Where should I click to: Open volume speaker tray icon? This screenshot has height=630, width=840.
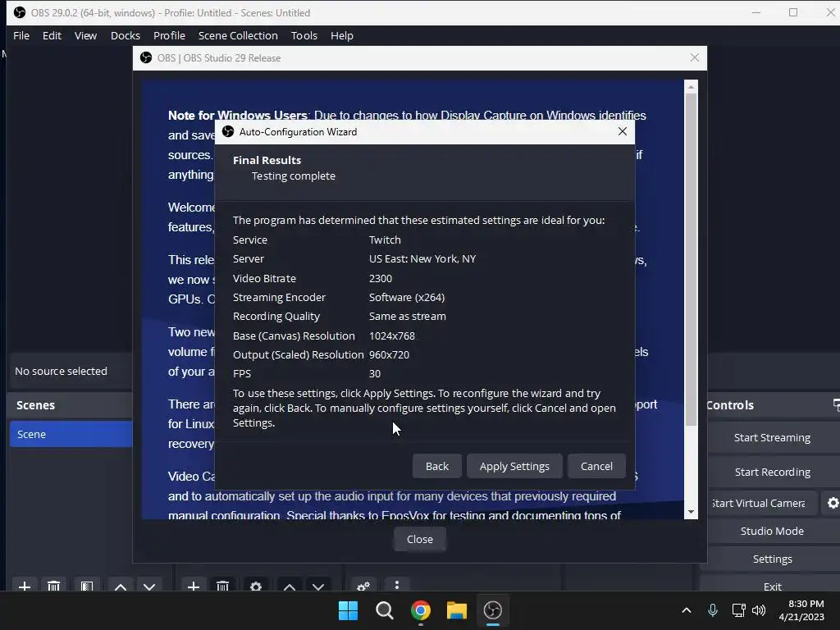tap(759, 610)
